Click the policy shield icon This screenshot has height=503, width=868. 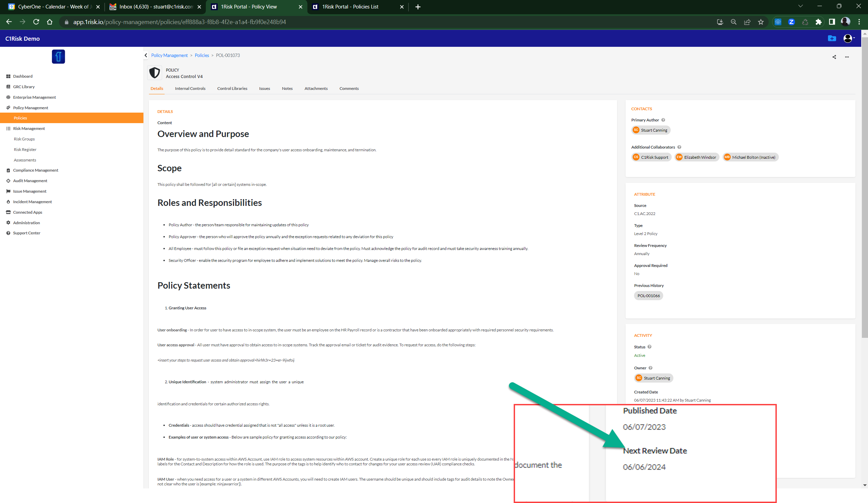pyautogui.click(x=155, y=73)
